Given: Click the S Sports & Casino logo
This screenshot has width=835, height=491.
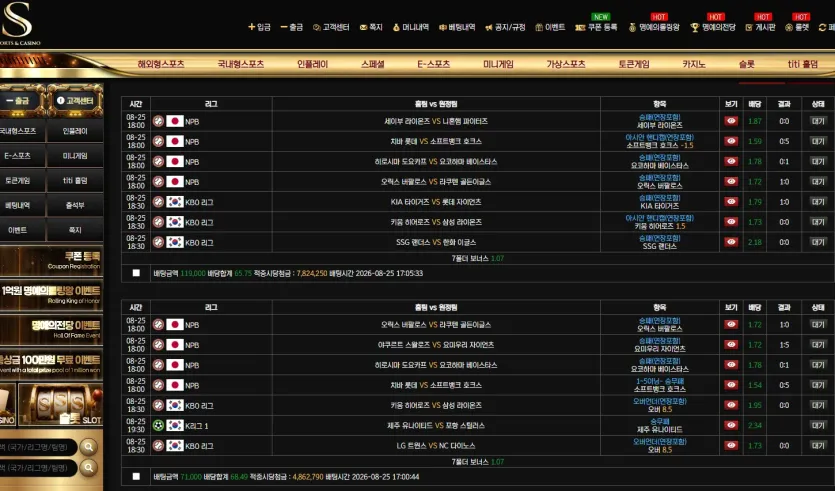Looking at the screenshot, I should [x=19, y=23].
